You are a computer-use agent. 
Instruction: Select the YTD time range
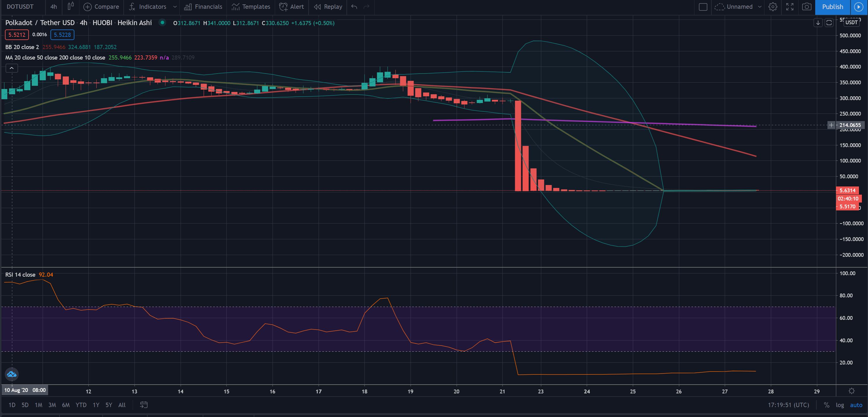[81, 405]
